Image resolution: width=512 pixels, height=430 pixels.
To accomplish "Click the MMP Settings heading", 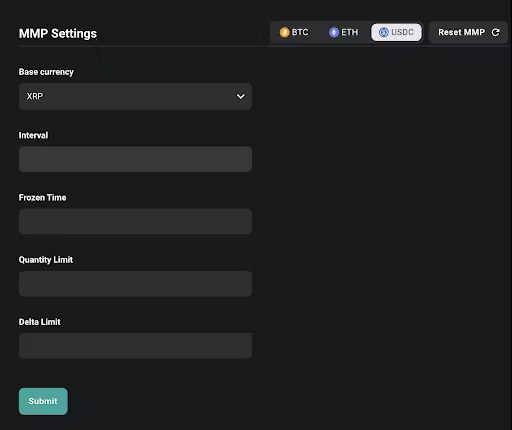I will click(x=58, y=33).
